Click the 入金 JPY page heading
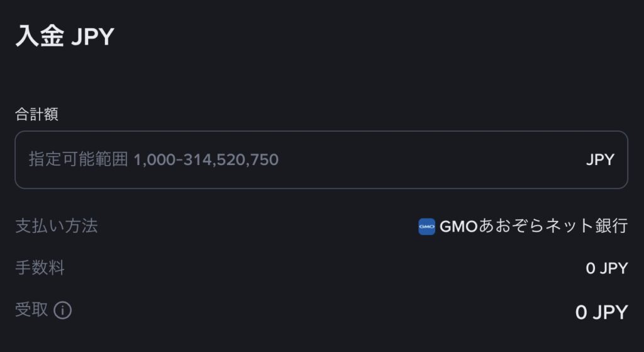The height and width of the screenshot is (352, 644). (64, 37)
